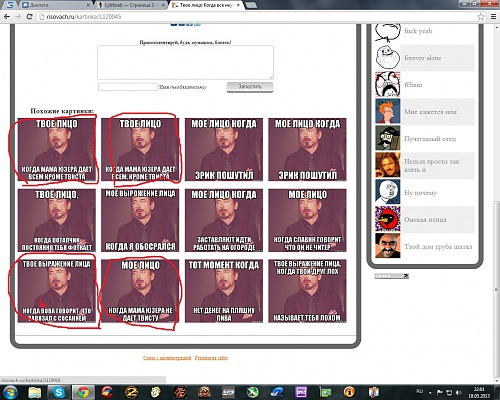Open the "Омская птица" text link
This screenshot has width=500, height=400.
tap(425, 220)
